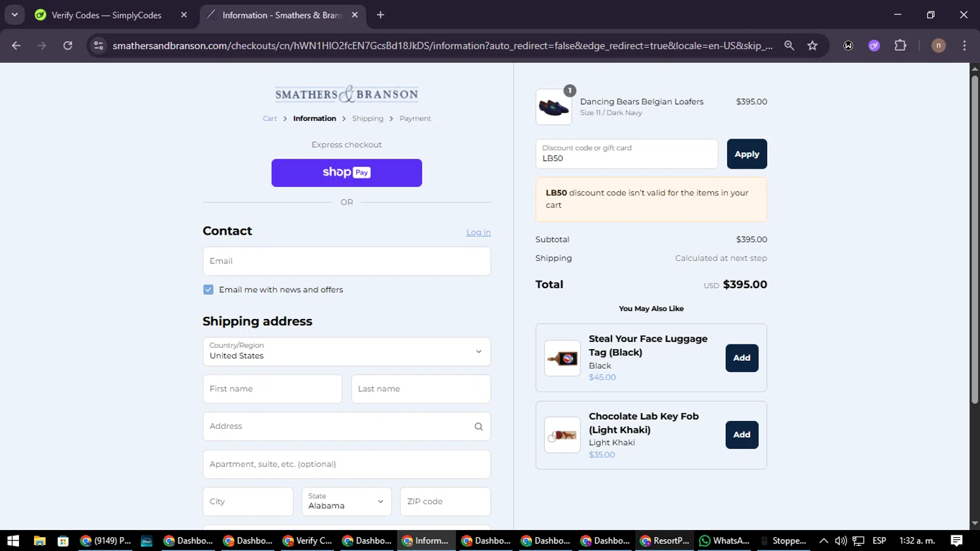This screenshot has height=551, width=980.
Task: Click the $45.00 luggage tag price
Action: click(602, 378)
